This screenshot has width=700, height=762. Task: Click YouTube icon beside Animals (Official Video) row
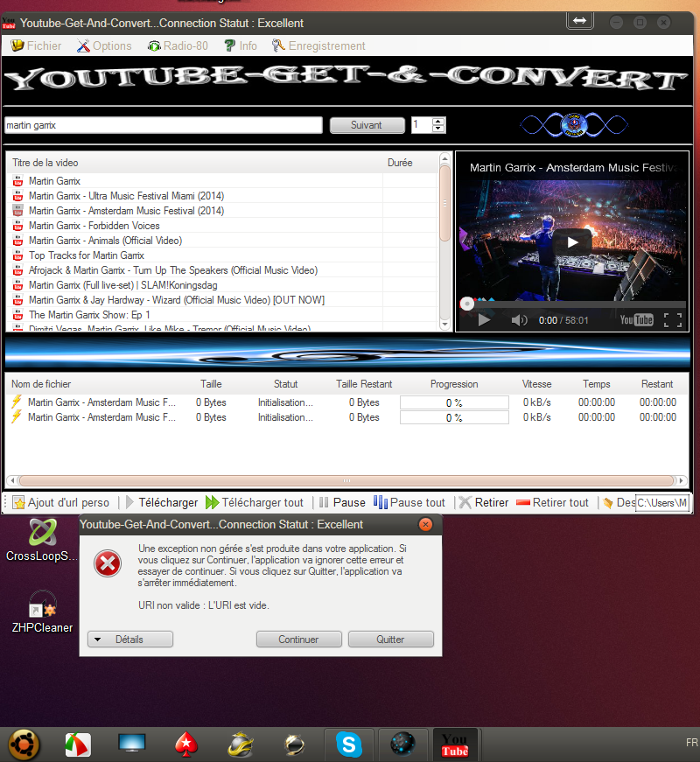click(18, 241)
